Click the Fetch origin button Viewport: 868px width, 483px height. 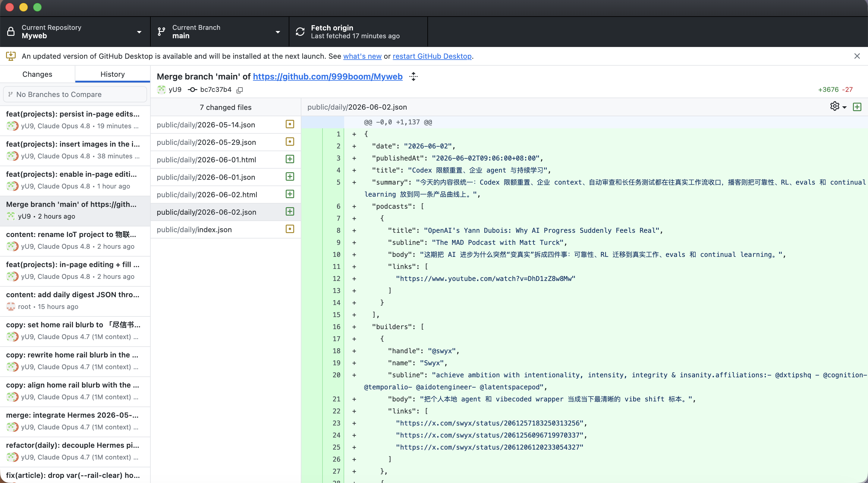coord(358,32)
